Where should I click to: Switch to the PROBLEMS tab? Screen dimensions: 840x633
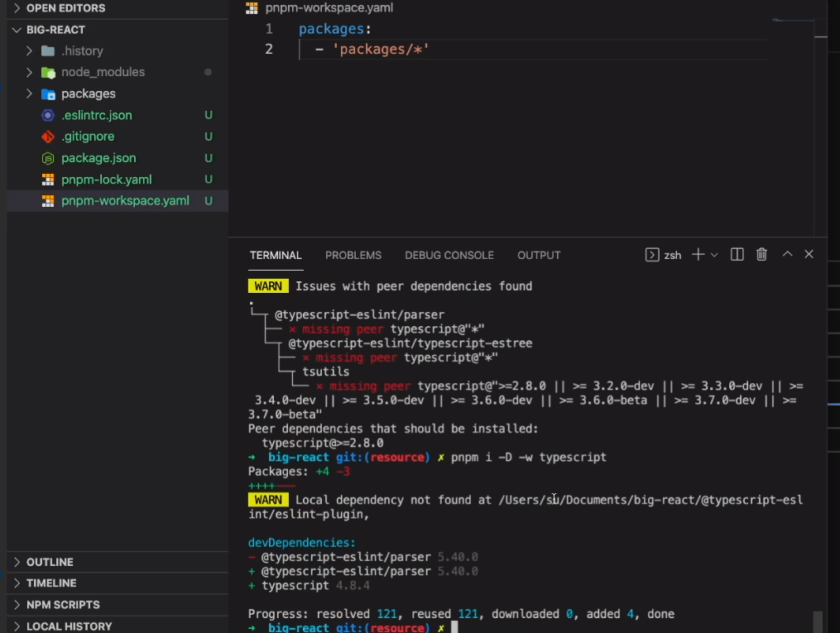tap(353, 256)
